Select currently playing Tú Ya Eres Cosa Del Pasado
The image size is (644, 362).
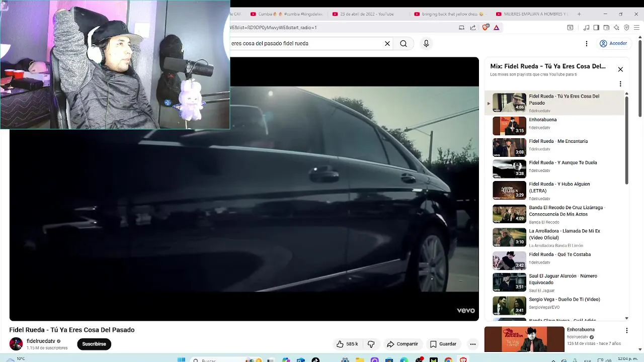tap(553, 103)
